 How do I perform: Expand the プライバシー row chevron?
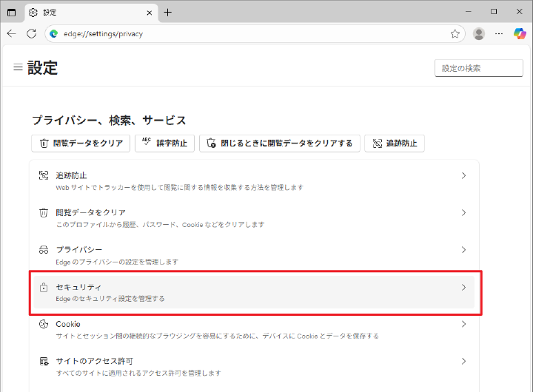[x=463, y=250]
